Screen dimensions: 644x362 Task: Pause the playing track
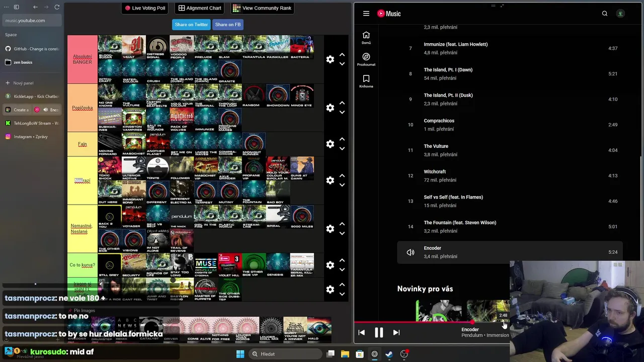(379, 332)
